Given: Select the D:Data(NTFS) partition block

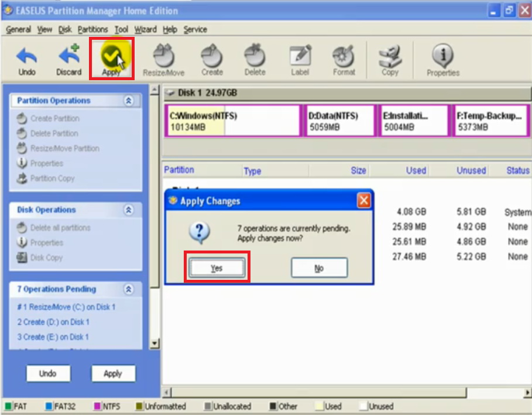Looking at the screenshot, I should pos(339,121).
